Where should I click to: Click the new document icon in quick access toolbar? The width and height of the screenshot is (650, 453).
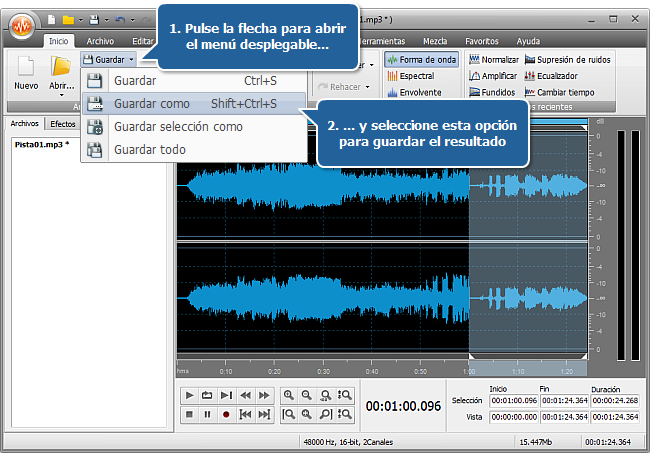point(51,19)
